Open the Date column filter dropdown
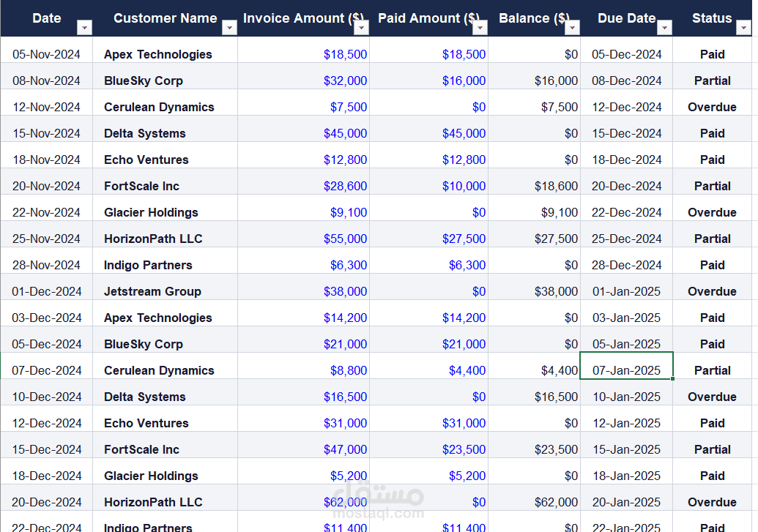Image resolution: width=758 pixels, height=532 pixels. pyautogui.click(x=85, y=26)
